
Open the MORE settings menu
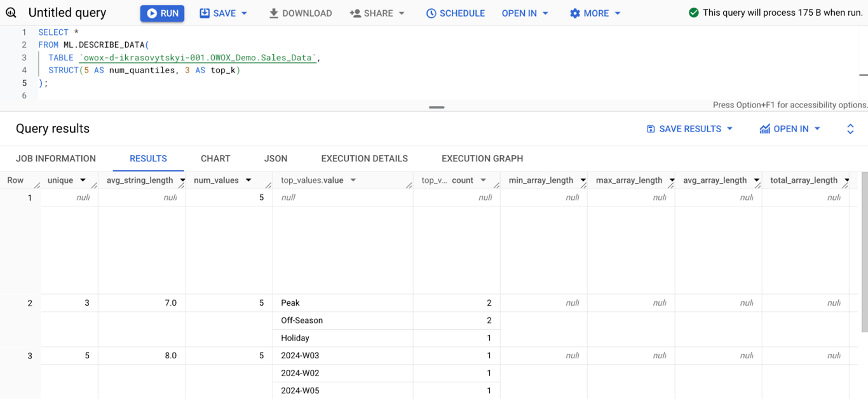click(595, 13)
